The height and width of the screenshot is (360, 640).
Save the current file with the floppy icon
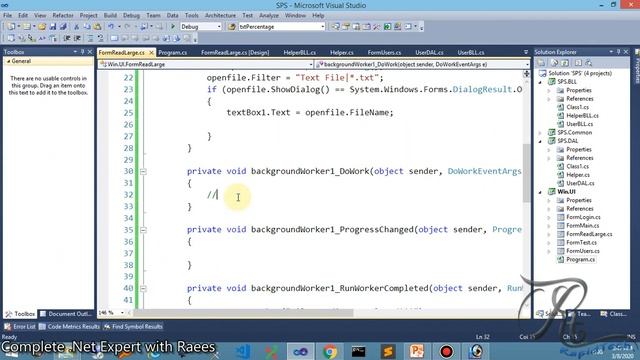(x=53, y=27)
